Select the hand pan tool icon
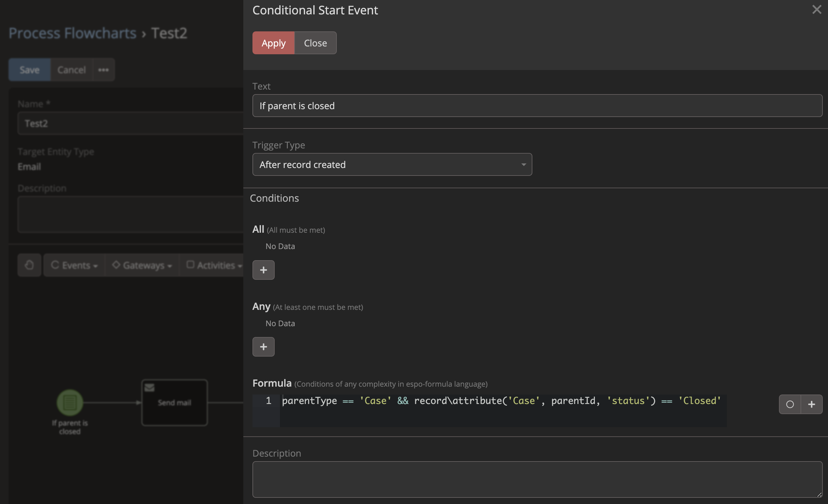This screenshot has height=504, width=828. [x=29, y=265]
